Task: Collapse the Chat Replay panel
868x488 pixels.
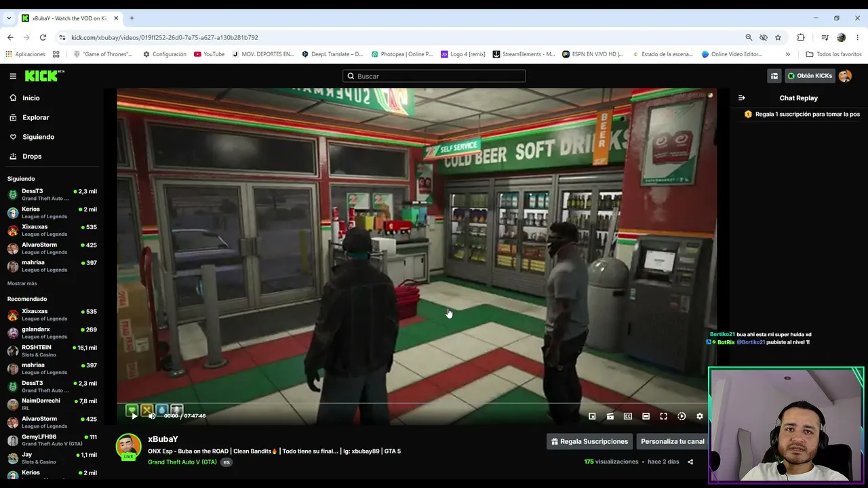Action: [742, 98]
